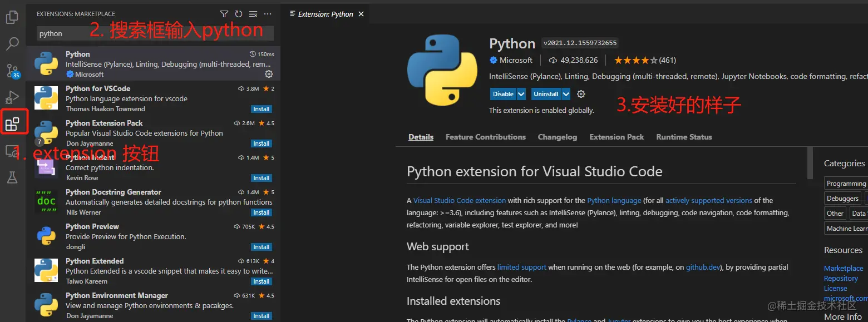Click the Microsoft verified publisher badge
Viewport: 868px width, 322px height.
(493, 60)
